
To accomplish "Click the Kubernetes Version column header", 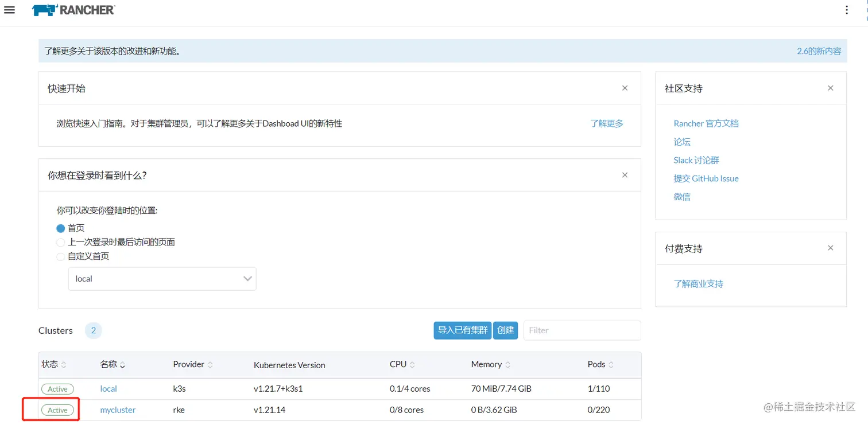I will click(289, 365).
